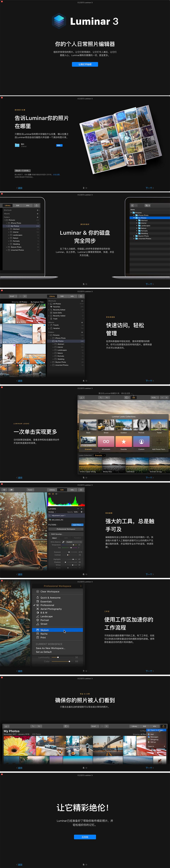
Task: Open the Tools dropdown on the 6/9 page
Action: click(x=31, y=490)
